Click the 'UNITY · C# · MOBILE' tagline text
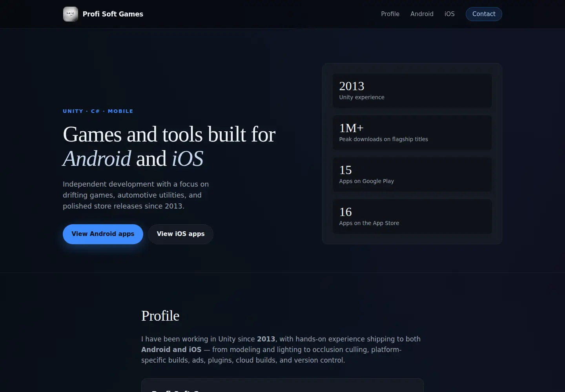 point(98,111)
